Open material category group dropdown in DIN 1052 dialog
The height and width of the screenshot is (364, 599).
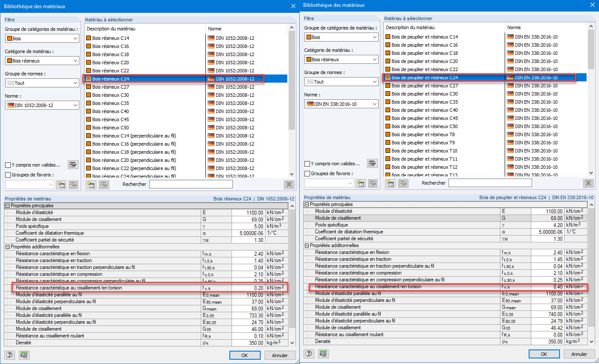coord(42,39)
